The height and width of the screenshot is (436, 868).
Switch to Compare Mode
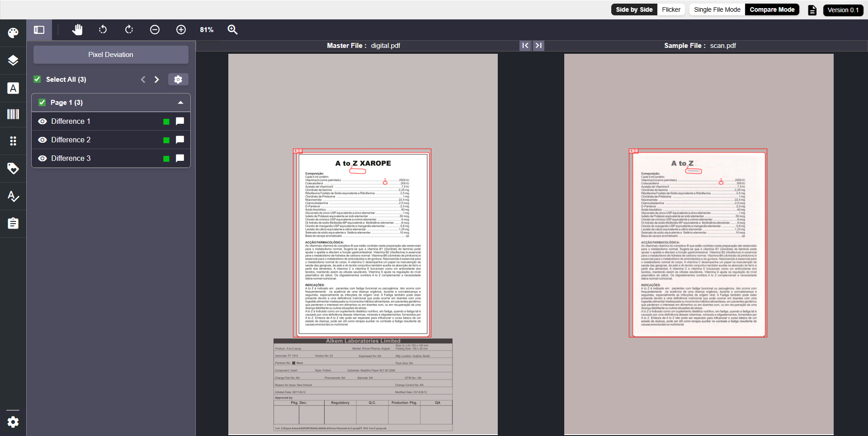tap(772, 9)
